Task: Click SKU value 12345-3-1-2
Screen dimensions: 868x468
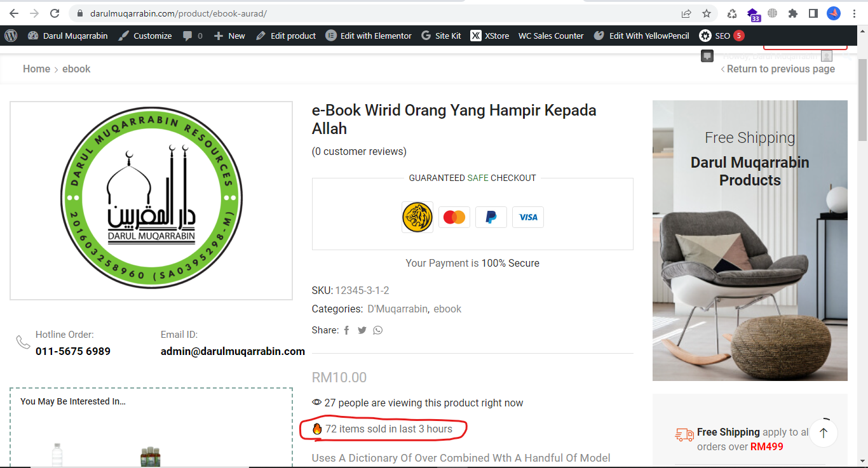Action: point(362,290)
